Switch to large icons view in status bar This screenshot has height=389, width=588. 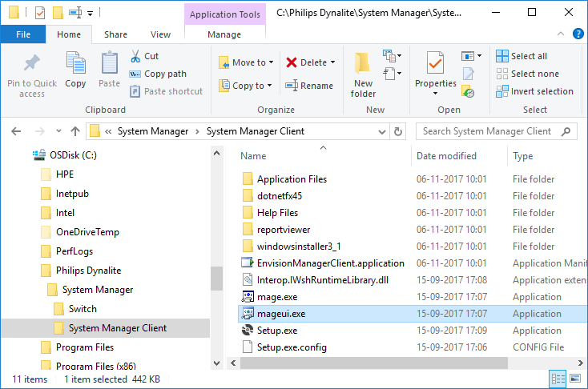click(x=574, y=379)
